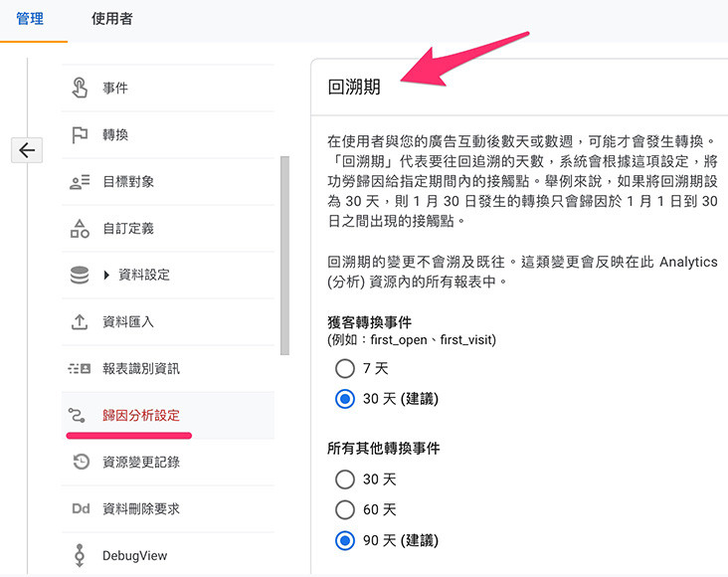This screenshot has width=728, height=577.
Task: Click the 資源變更記錄 history icon
Action: (x=80, y=462)
